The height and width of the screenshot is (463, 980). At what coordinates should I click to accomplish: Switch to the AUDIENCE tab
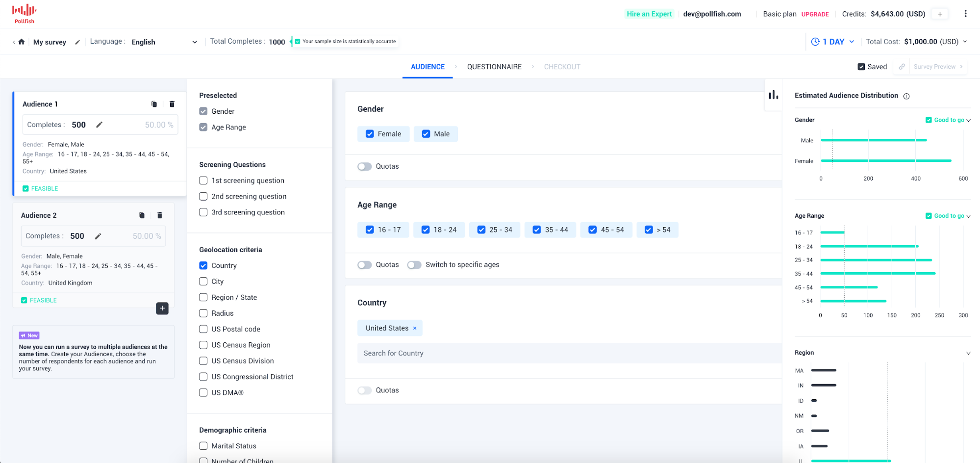[427, 67]
